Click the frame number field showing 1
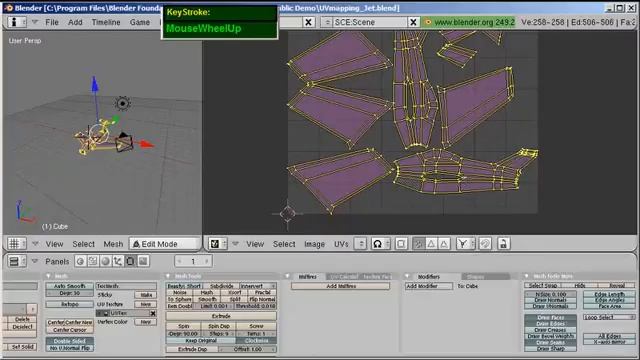The width and height of the screenshot is (640, 360). pyautogui.click(x=193, y=261)
